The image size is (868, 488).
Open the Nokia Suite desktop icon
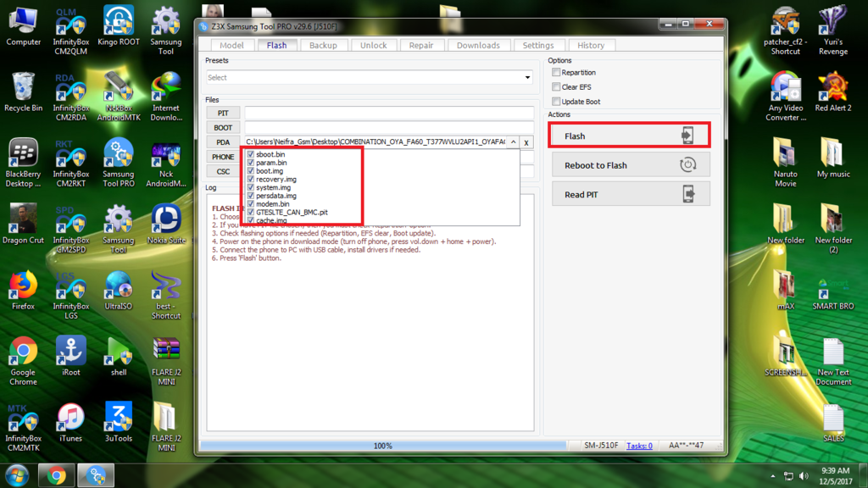166,224
